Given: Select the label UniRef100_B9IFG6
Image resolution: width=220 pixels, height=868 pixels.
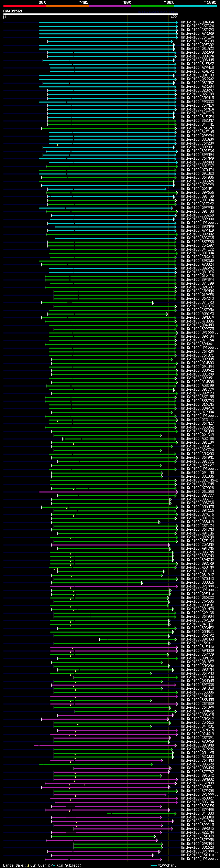Looking at the screenshot, I should tap(197, 151).
